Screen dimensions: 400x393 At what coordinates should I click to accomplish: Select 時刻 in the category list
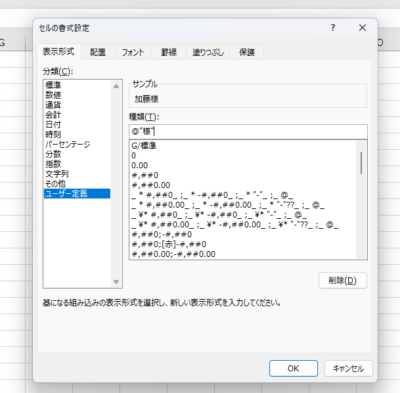coord(77,134)
